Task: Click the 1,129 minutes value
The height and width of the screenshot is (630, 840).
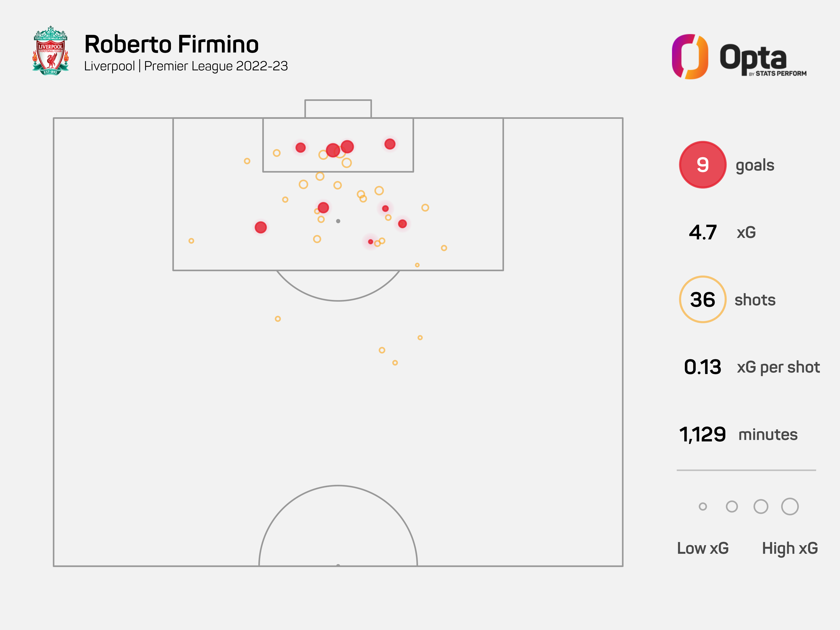Action: point(702,434)
